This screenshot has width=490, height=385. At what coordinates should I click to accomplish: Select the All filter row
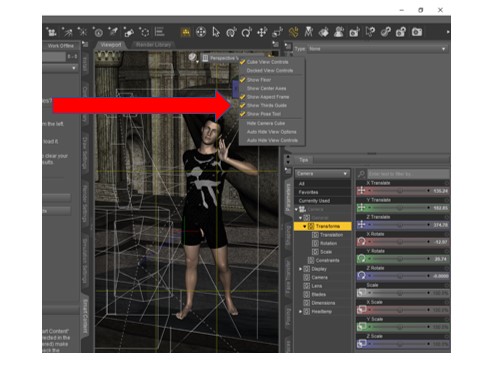tap(322, 184)
